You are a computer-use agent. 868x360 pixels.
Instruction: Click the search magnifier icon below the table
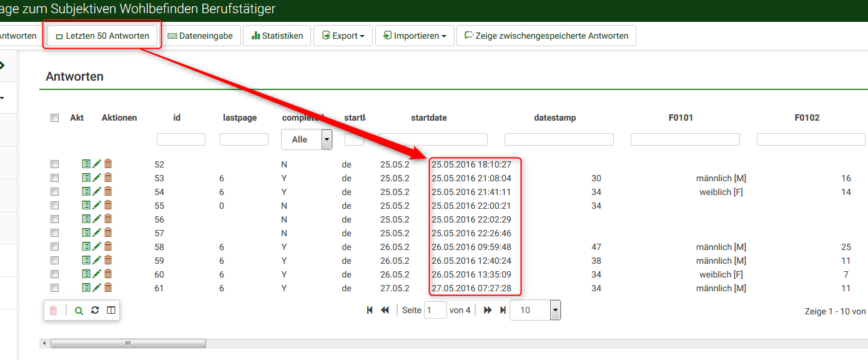click(79, 311)
